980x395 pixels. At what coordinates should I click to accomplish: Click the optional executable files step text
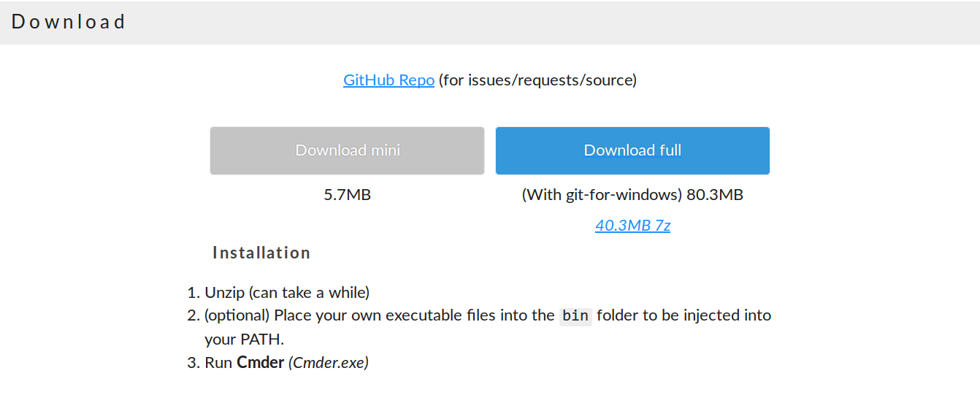click(x=380, y=316)
